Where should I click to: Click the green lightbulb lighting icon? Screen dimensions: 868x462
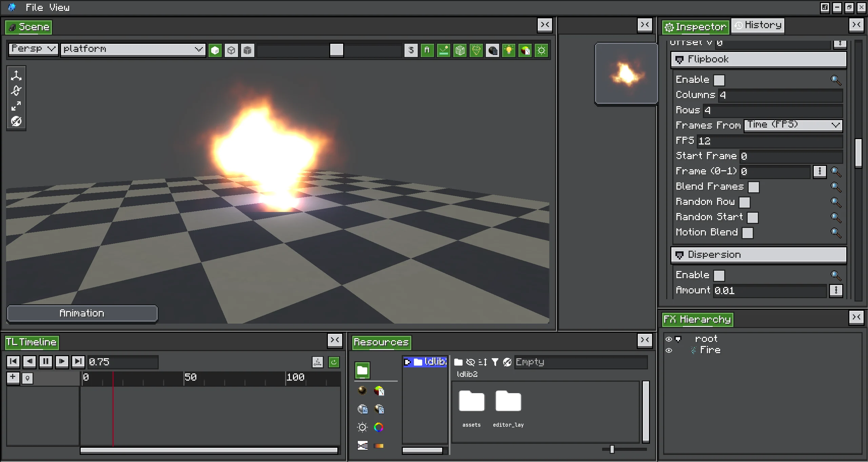(509, 51)
